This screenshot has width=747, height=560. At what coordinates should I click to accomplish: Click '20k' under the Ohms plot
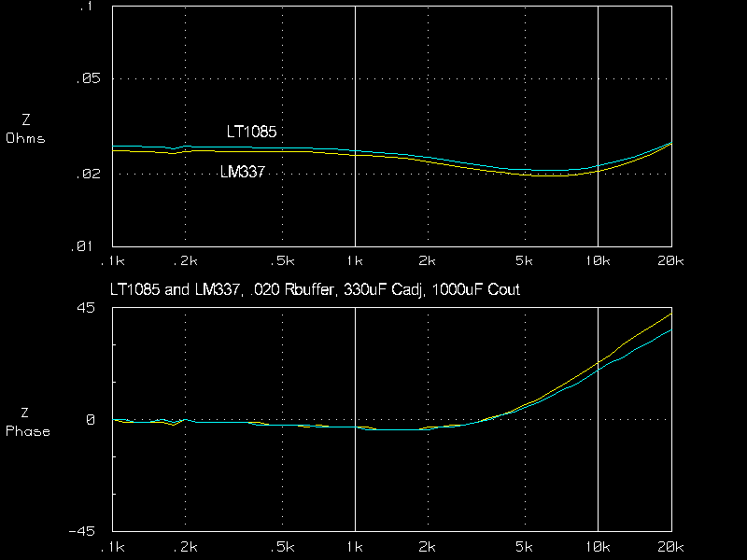[670, 261]
